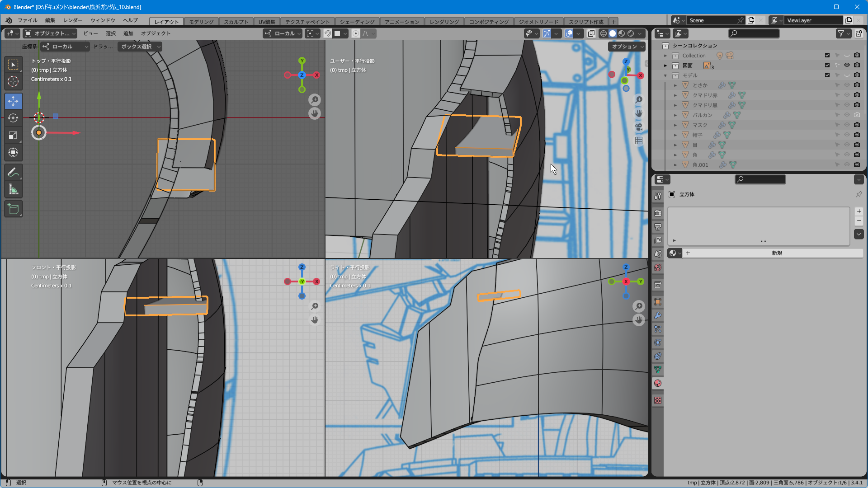Image resolution: width=868 pixels, height=488 pixels.
Task: Select the Scale tool
Action: click(x=13, y=135)
